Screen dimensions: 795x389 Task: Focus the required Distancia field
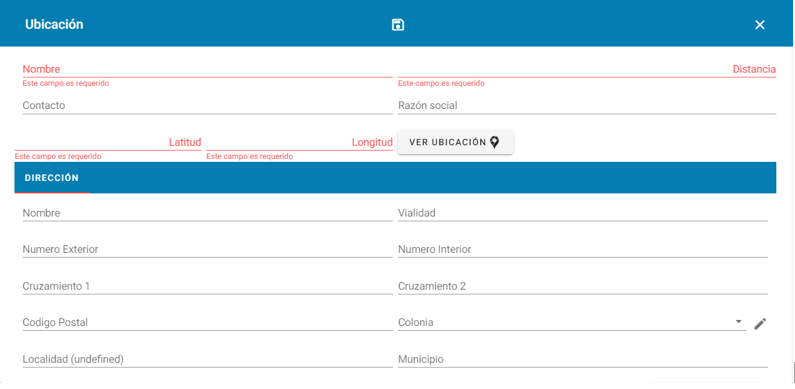587,69
